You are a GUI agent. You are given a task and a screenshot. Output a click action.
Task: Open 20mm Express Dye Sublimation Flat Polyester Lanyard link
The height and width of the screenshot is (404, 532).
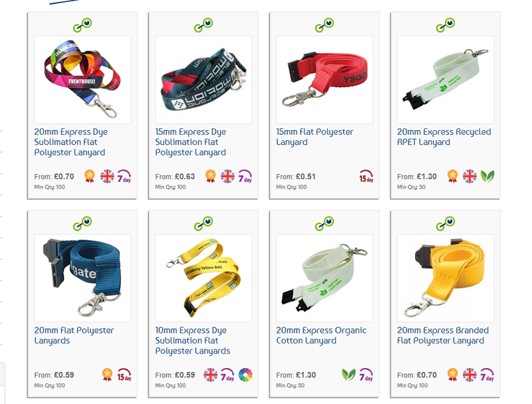[71, 142]
